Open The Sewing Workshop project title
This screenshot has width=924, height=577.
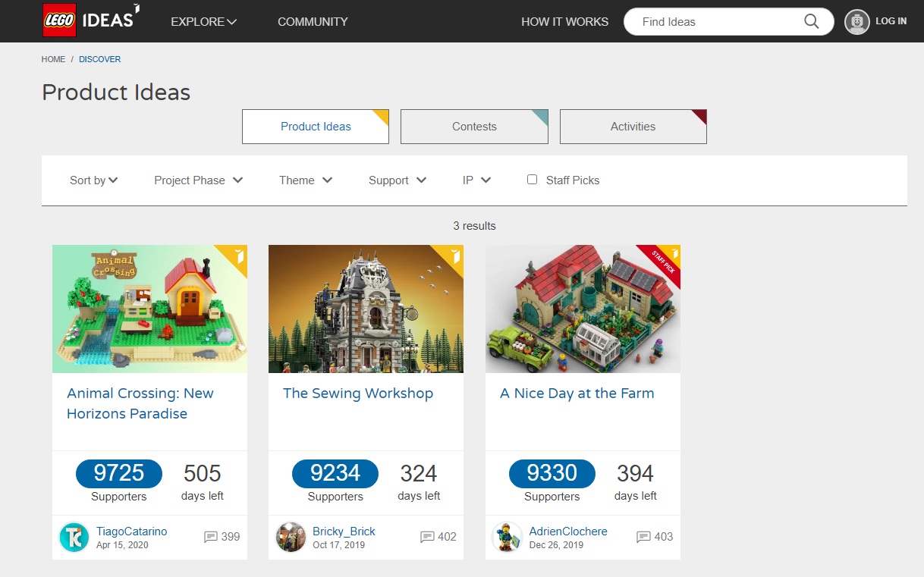pos(358,394)
